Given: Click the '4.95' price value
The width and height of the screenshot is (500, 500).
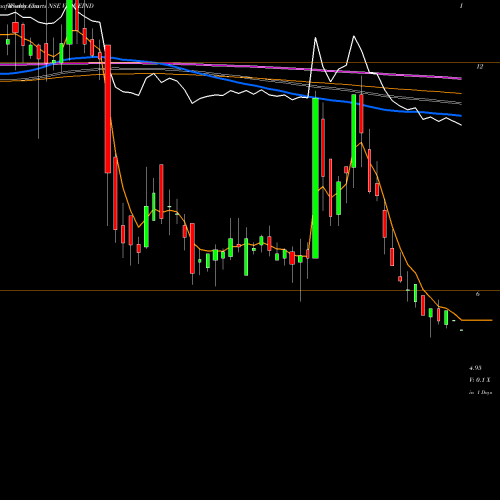Looking at the screenshot, I should coord(475,368).
